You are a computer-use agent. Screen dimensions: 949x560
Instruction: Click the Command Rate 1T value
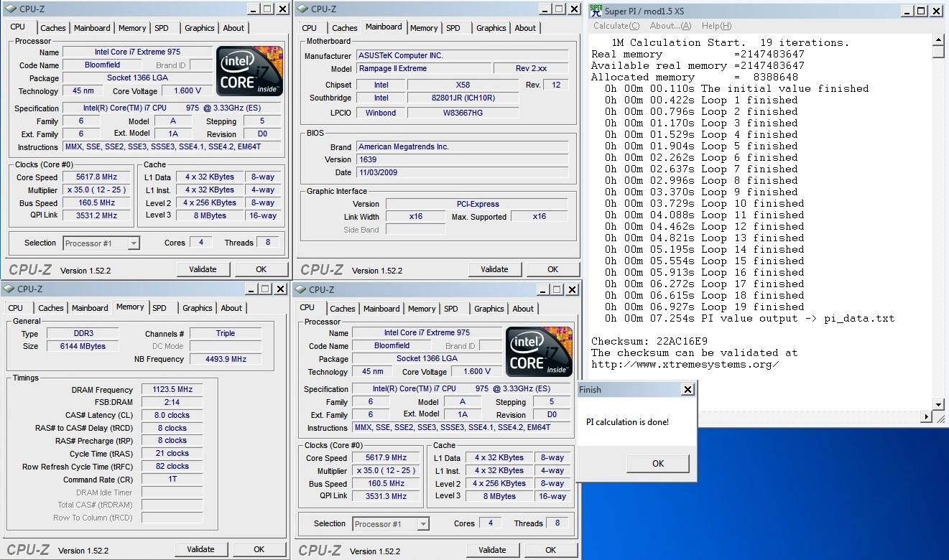pos(172,480)
